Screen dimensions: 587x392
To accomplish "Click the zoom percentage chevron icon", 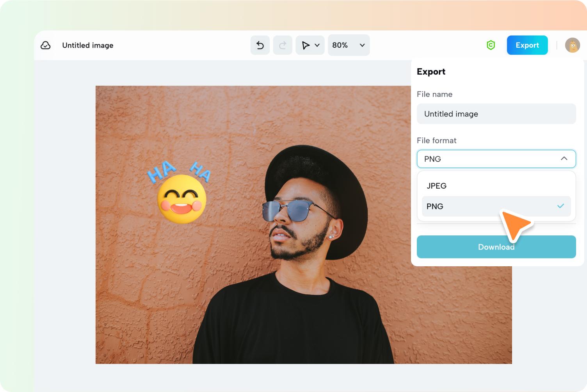I will click(361, 45).
